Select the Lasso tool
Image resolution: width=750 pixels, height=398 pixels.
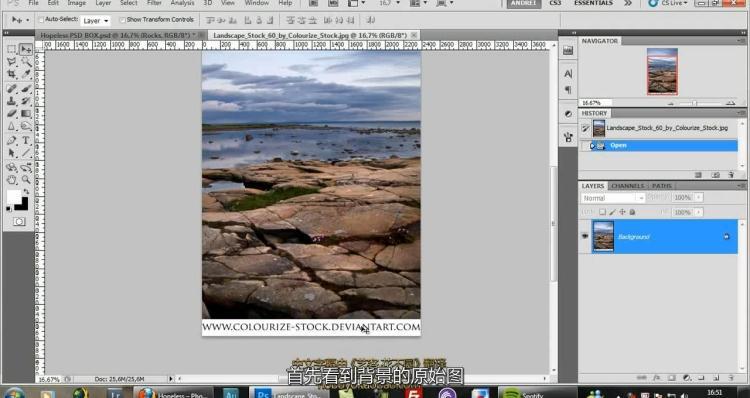[x=11, y=62]
